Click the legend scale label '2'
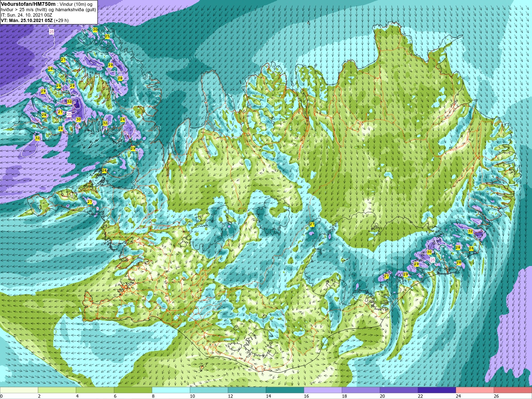 (39, 396)
